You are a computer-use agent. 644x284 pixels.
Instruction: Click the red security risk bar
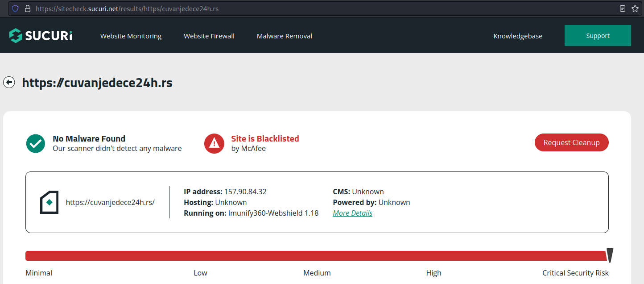[316, 256]
